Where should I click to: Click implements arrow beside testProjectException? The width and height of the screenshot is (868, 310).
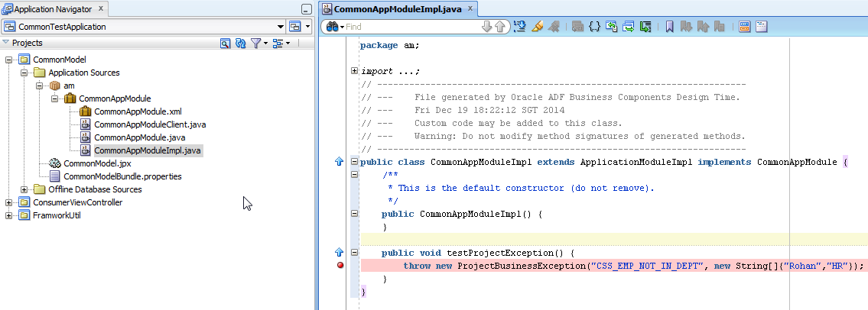(x=340, y=252)
